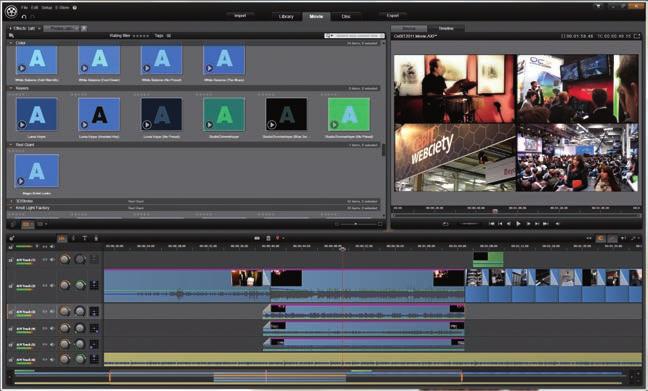Close the second library tab with its X

[84, 29]
